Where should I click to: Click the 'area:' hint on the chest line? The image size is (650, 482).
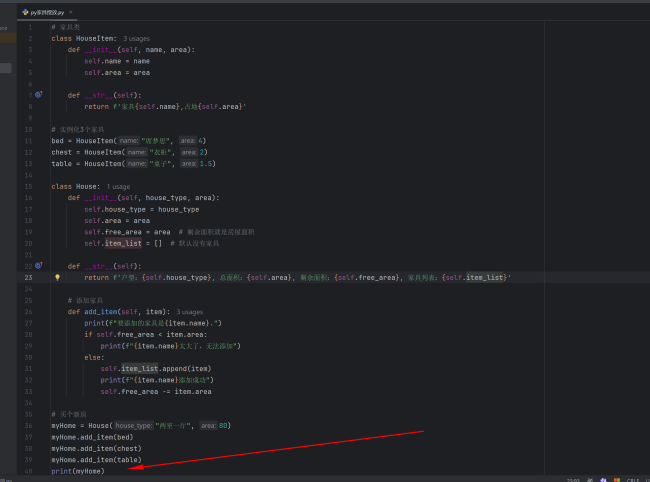click(189, 152)
